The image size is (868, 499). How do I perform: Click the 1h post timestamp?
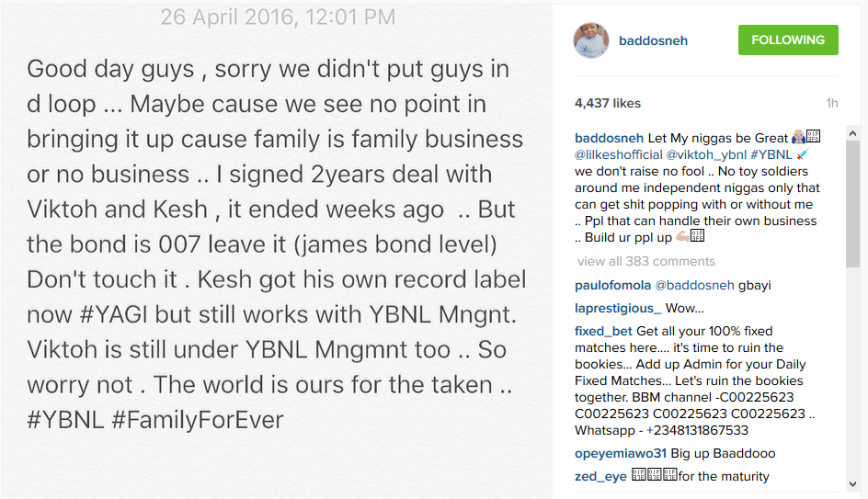point(832,104)
